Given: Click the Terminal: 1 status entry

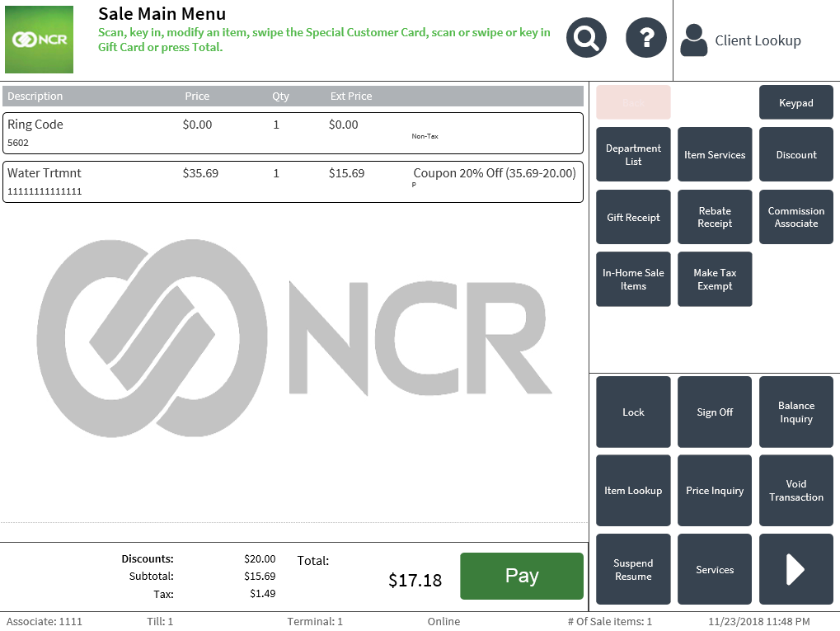Looking at the screenshot, I should pyautogui.click(x=315, y=621).
